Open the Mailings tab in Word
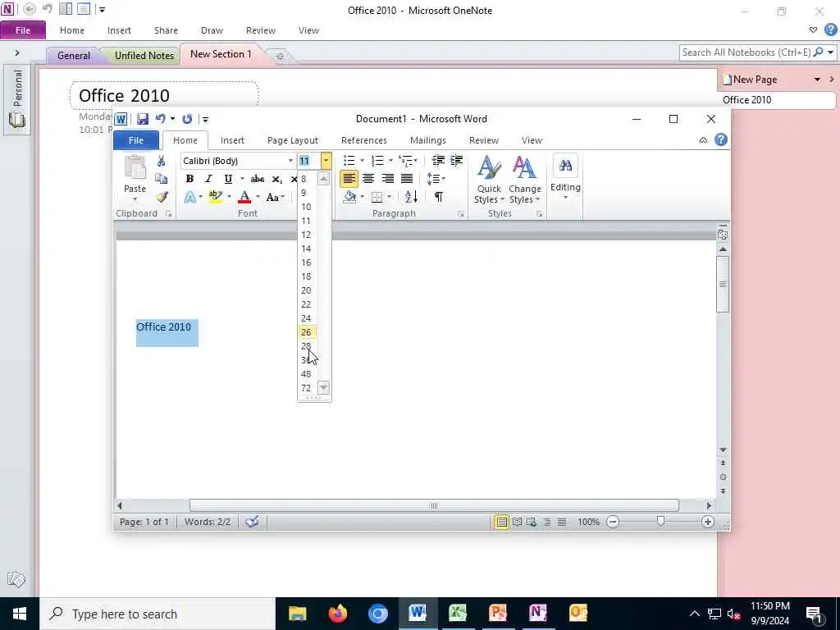The image size is (840, 630). (x=428, y=140)
